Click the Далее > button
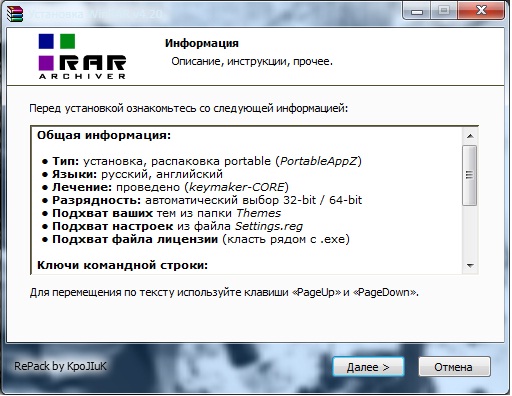Image resolution: width=512 pixels, height=396 pixels. 368,367
